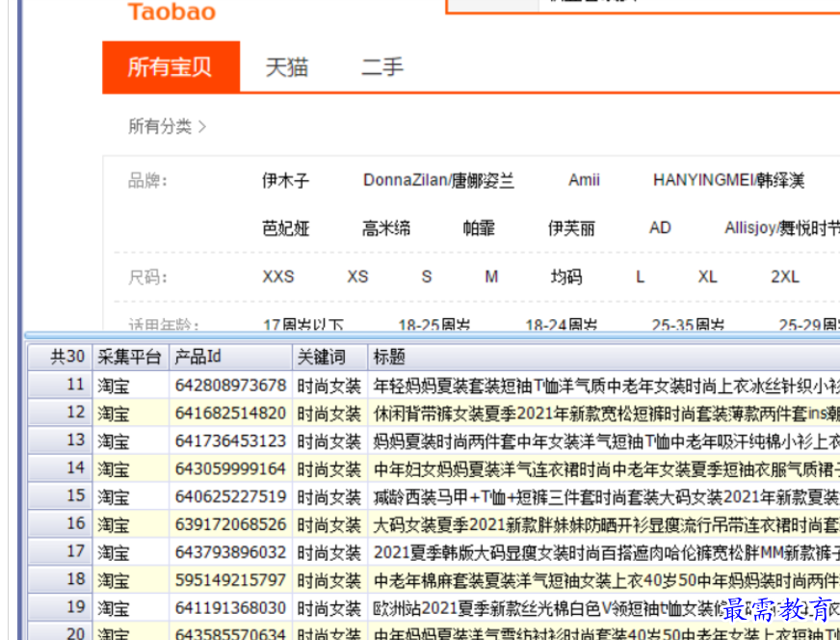Select row header 13
This screenshot has width=840, height=640.
point(60,440)
